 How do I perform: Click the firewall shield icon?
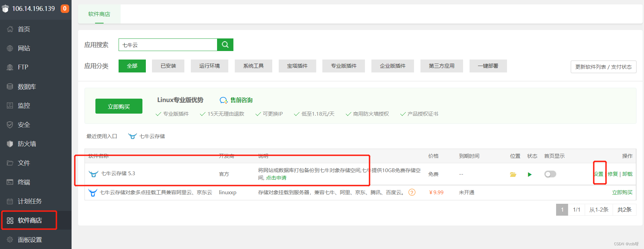[x=10, y=144]
